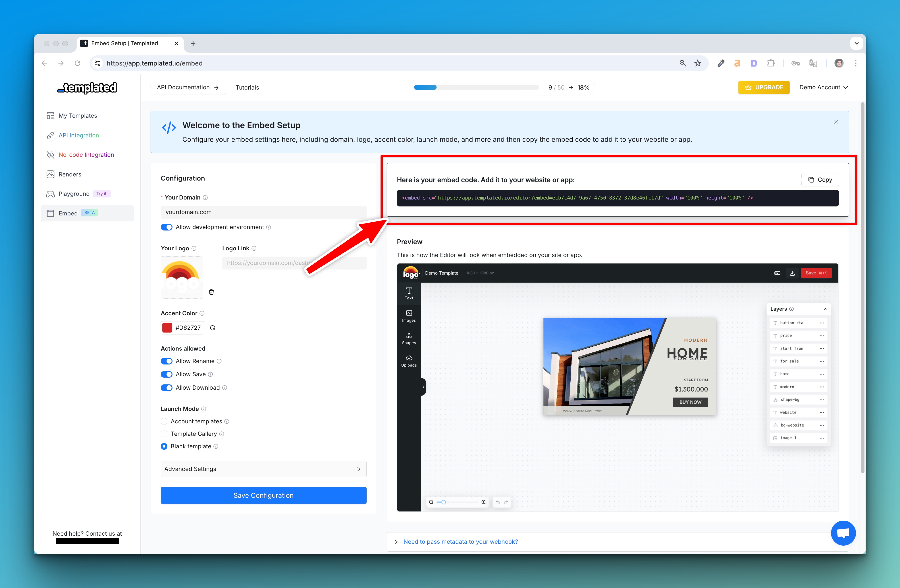Disable Allow development environment toggle
Viewport: 900px width, 588px height.
[x=166, y=227]
